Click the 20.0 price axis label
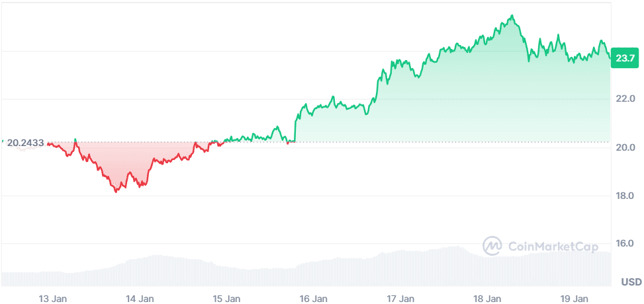The width and height of the screenshot is (644, 304). click(x=625, y=147)
